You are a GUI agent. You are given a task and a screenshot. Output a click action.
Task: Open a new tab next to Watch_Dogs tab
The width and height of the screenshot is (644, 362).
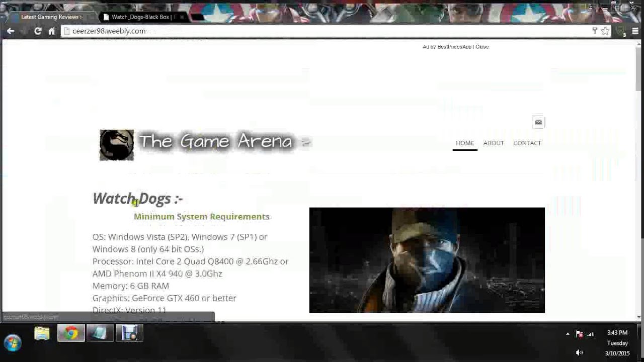click(198, 17)
